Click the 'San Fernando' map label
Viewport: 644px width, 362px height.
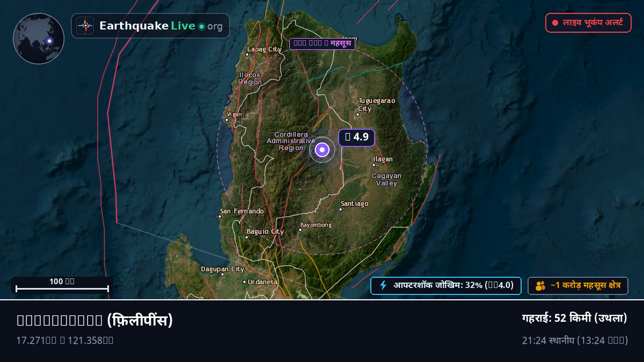click(x=242, y=211)
